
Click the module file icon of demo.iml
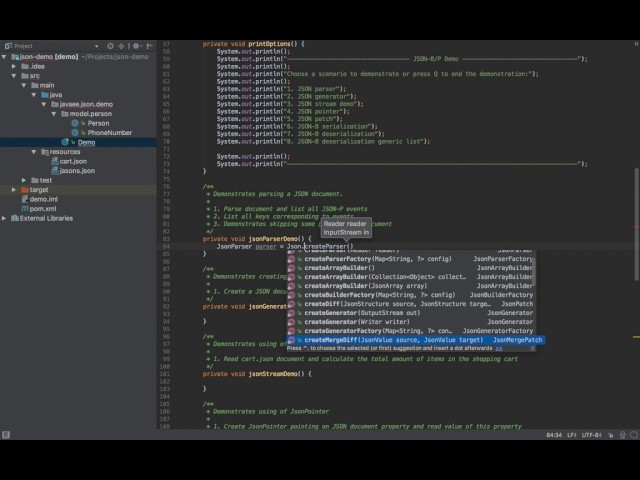click(24, 199)
